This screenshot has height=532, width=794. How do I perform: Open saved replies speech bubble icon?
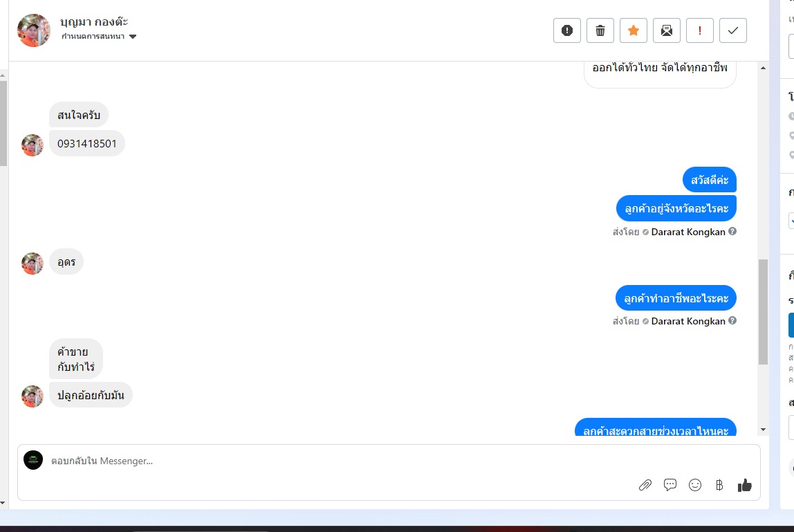(670, 486)
